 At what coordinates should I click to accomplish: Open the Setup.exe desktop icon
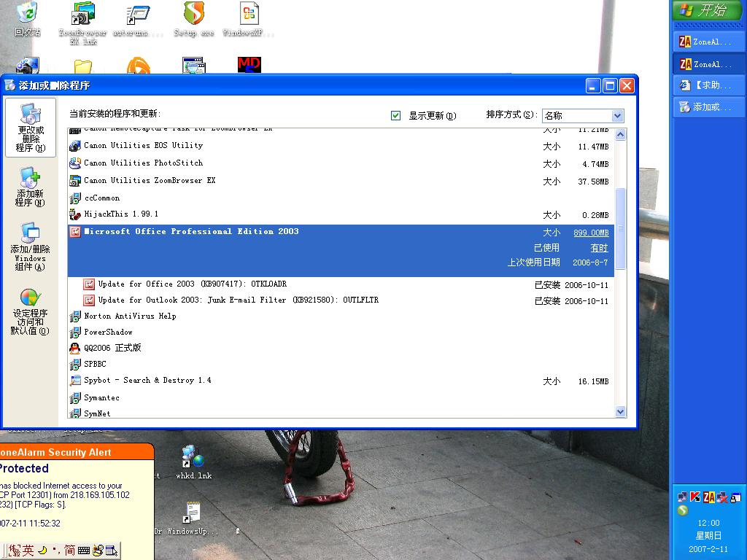click(194, 19)
